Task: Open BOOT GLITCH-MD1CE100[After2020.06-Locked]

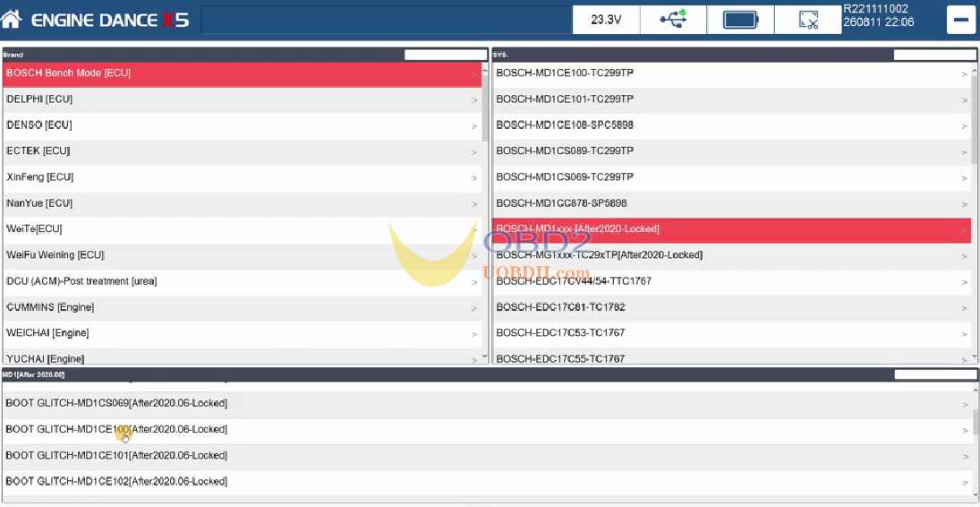Action: click(x=488, y=431)
